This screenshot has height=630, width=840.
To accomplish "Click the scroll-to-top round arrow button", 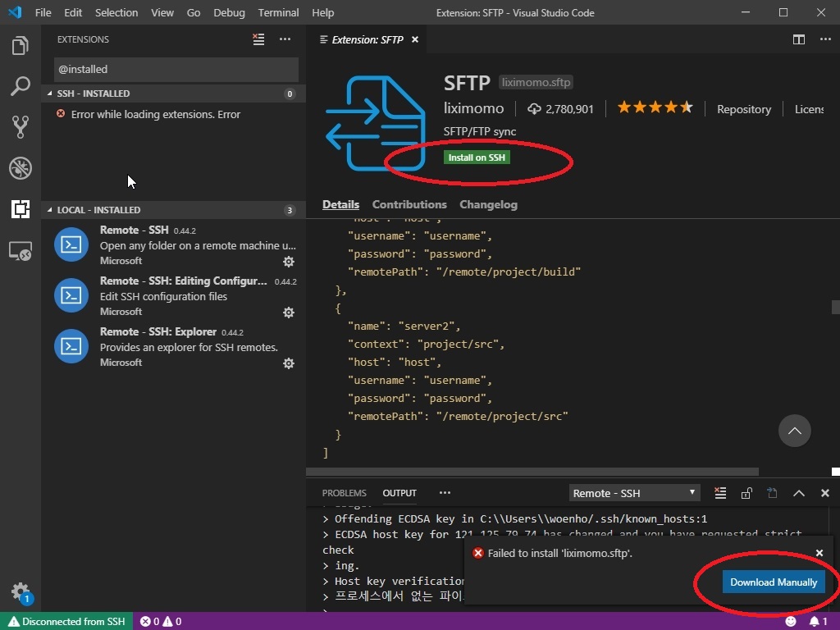I will [x=794, y=431].
